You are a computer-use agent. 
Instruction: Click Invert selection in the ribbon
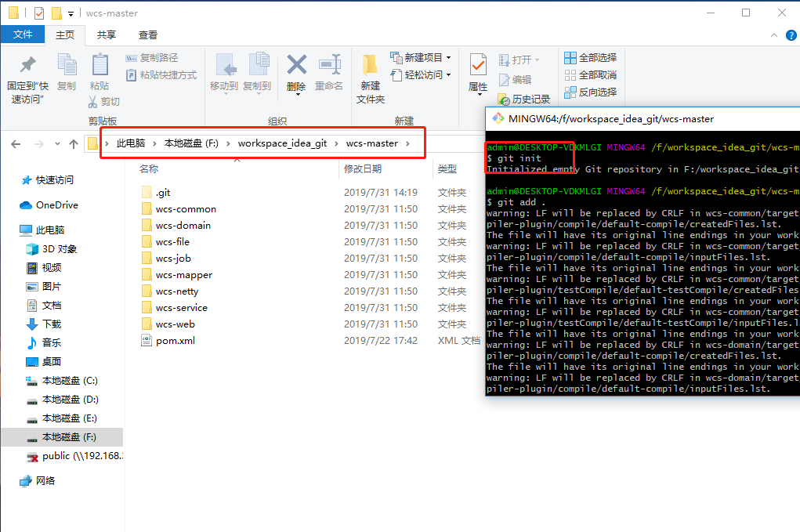590,92
